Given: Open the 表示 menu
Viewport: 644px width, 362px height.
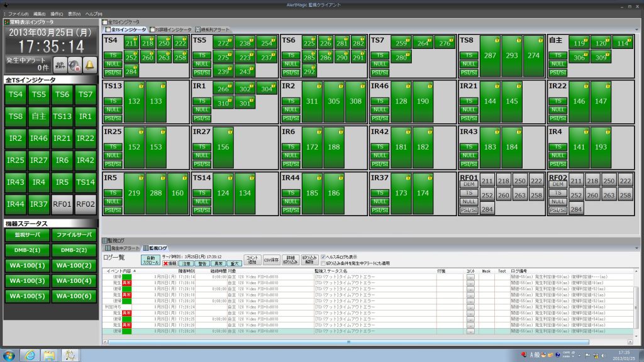Looking at the screenshot, I should [74, 14].
